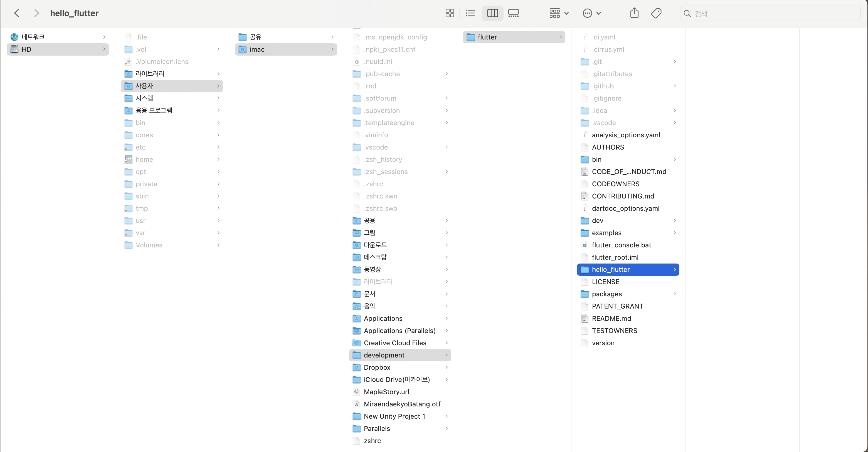The width and height of the screenshot is (868, 452).
Task: Select the flutter folder
Action: [514, 37]
